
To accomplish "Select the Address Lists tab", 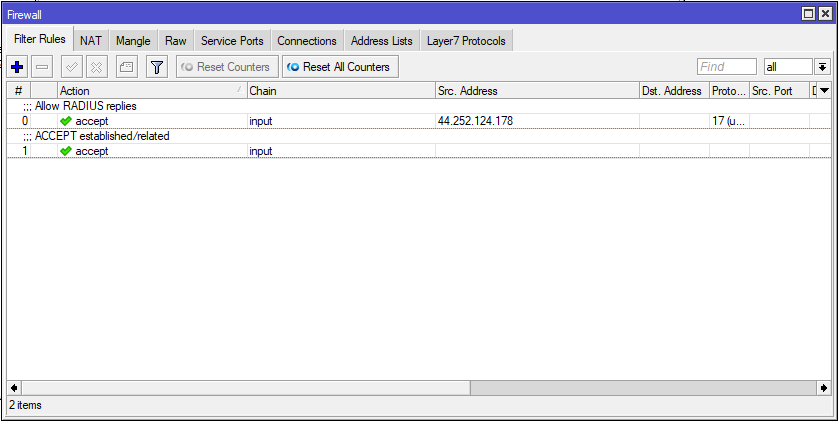I will tap(381, 41).
